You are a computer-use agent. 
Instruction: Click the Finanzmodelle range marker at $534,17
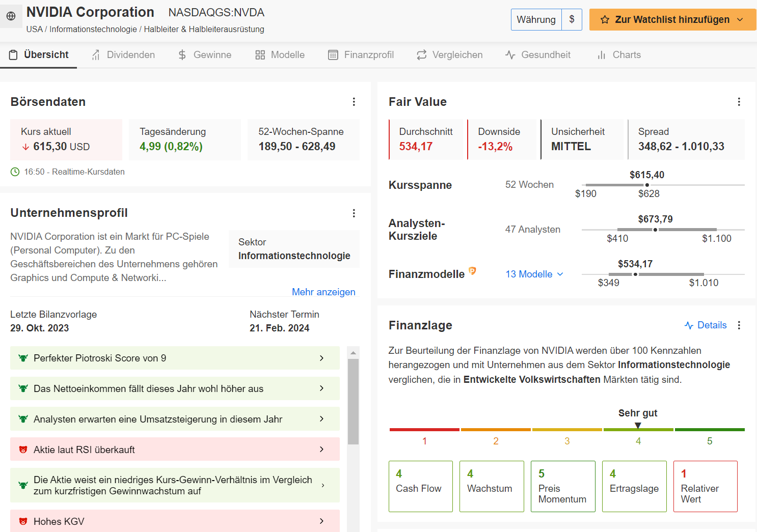click(x=635, y=274)
